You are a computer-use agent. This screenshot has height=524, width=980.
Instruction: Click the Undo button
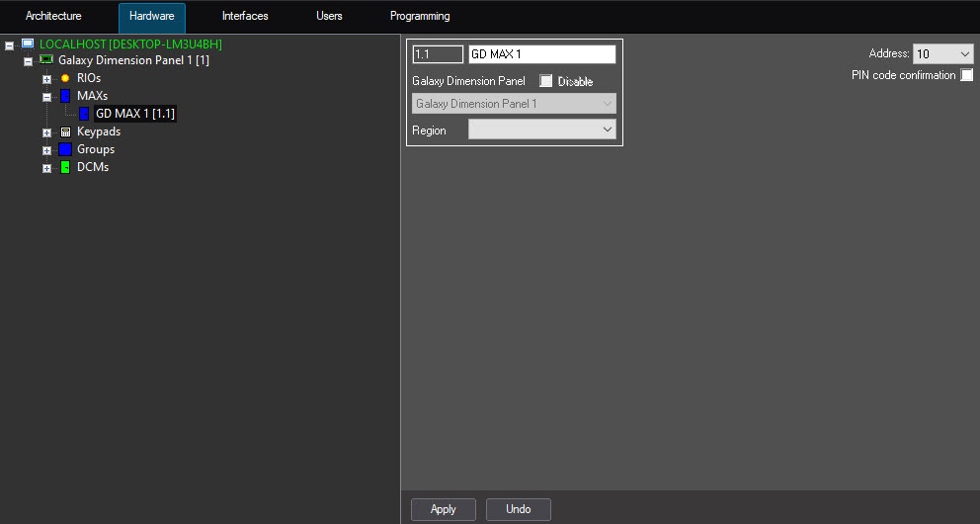coord(518,509)
